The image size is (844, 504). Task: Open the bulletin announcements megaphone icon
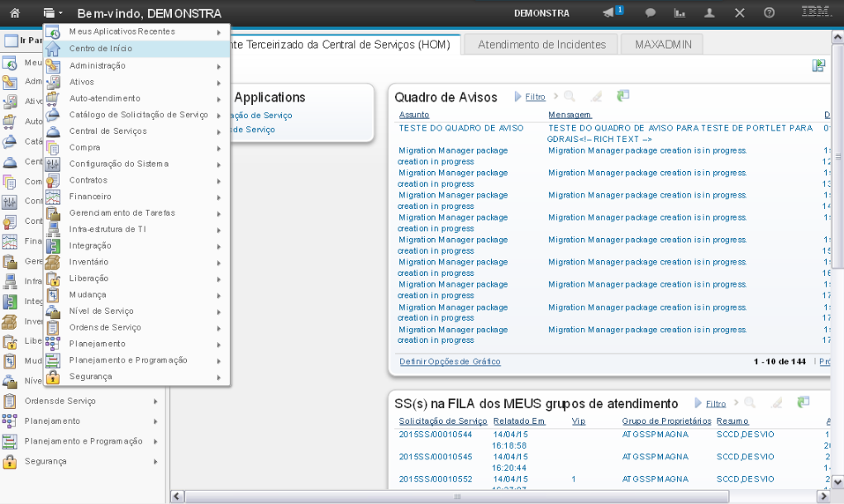609,13
